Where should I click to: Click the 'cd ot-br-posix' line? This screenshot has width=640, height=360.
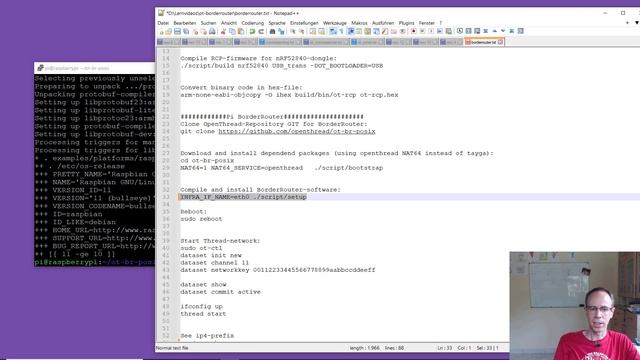pyautogui.click(x=207, y=161)
